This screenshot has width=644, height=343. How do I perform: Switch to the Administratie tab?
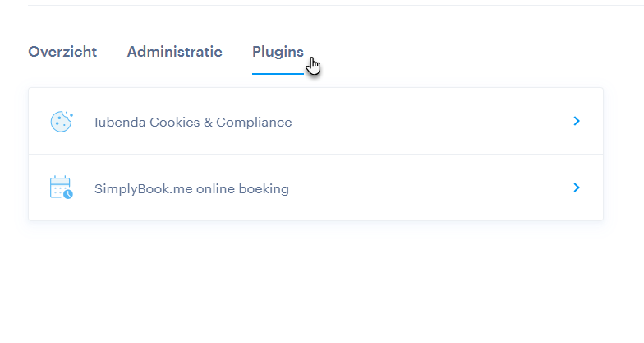click(x=174, y=52)
